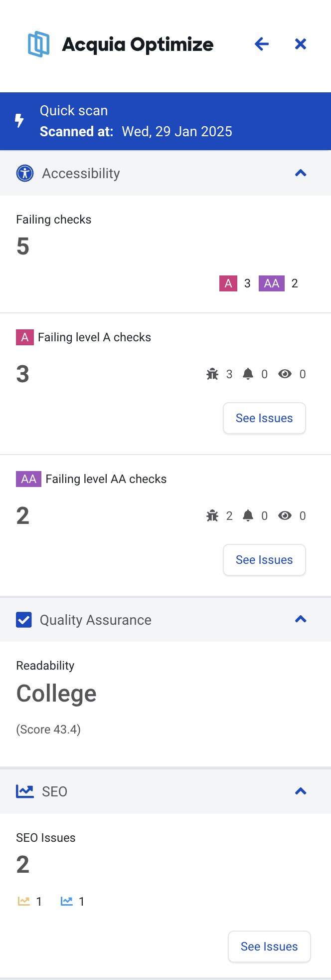Click the pink A badge showing 3

[228, 283]
